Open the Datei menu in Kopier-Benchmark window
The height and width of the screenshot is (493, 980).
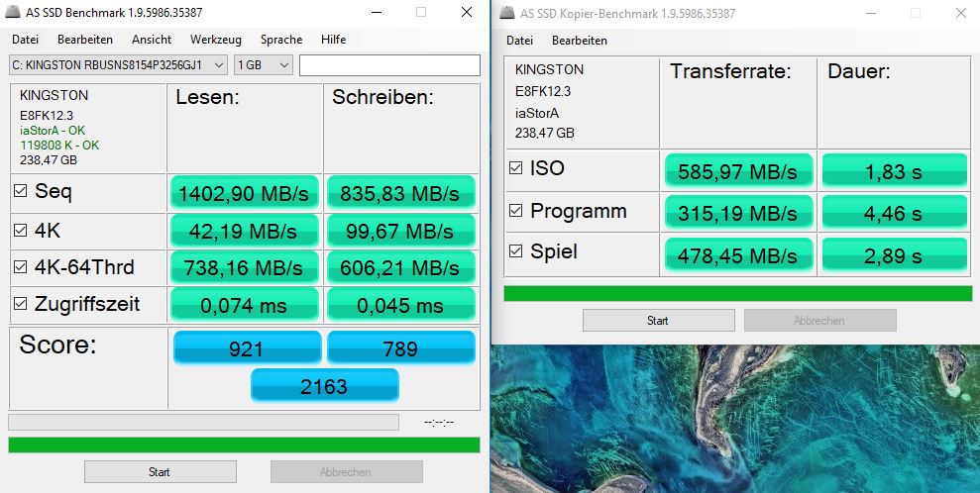tap(519, 41)
